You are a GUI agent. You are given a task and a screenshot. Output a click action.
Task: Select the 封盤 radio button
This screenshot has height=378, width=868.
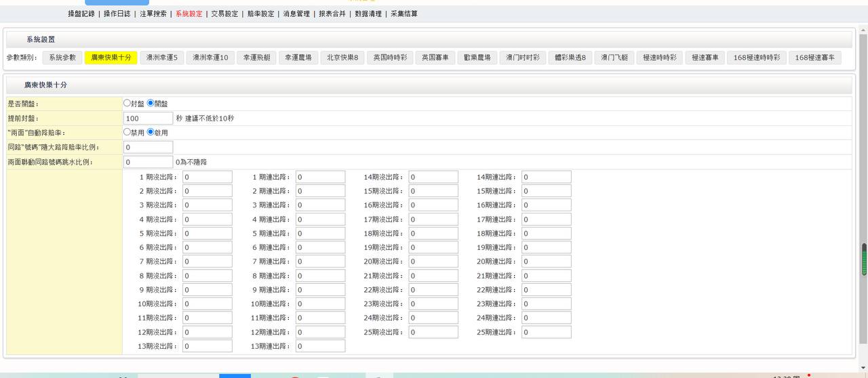127,104
